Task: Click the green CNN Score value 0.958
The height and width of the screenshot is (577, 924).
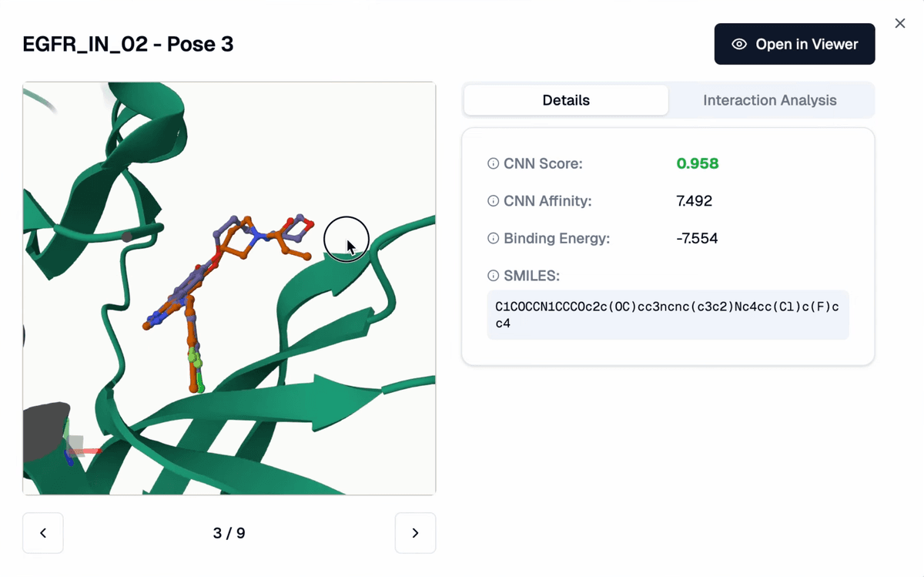Action: click(698, 163)
